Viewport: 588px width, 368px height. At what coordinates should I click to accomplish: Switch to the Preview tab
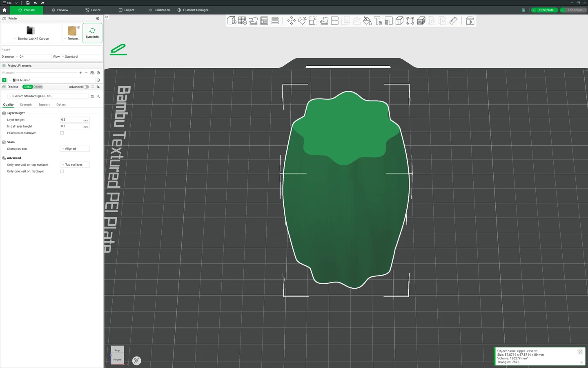point(60,10)
